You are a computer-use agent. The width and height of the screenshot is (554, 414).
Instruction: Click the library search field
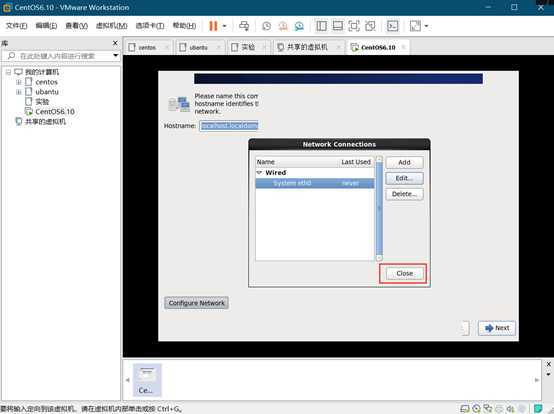point(57,56)
